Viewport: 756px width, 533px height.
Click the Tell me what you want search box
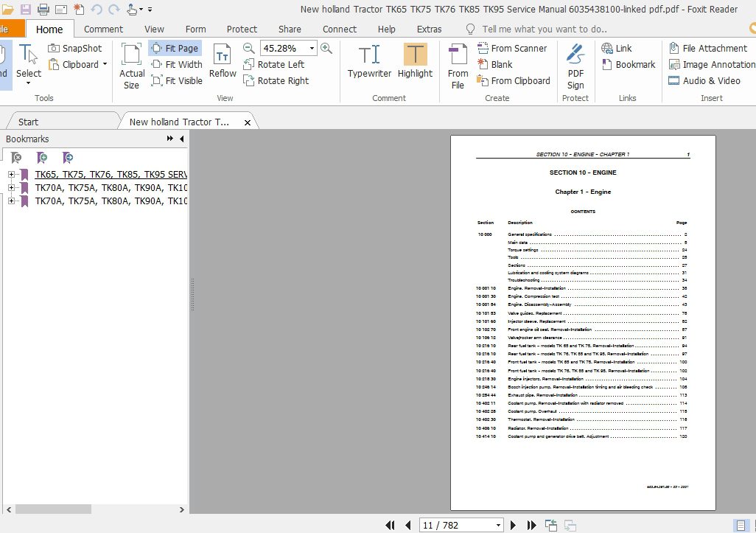pos(545,29)
